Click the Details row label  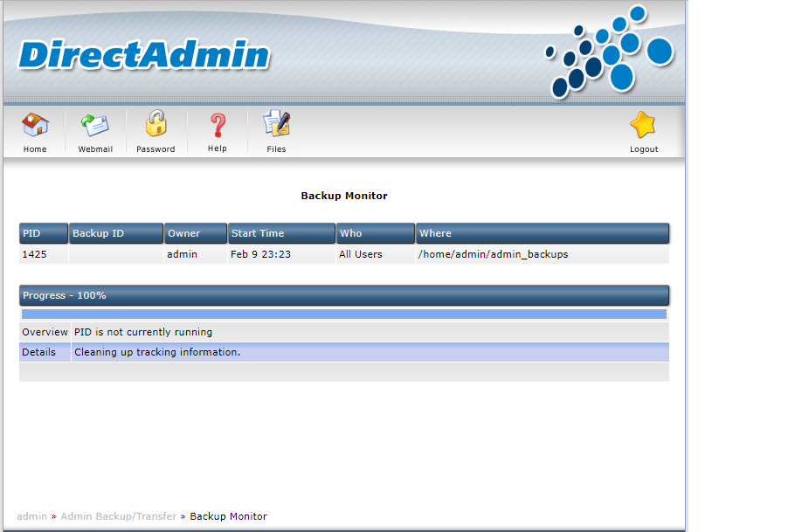click(38, 352)
